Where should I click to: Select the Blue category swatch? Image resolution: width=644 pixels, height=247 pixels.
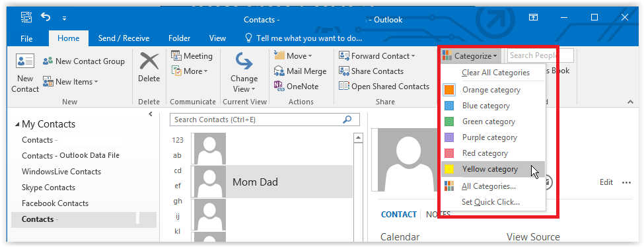pos(449,106)
